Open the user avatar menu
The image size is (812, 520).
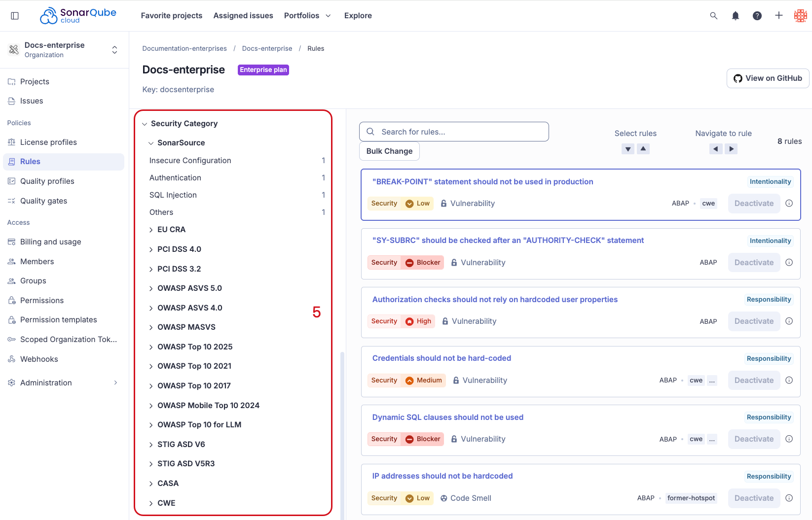pos(800,16)
